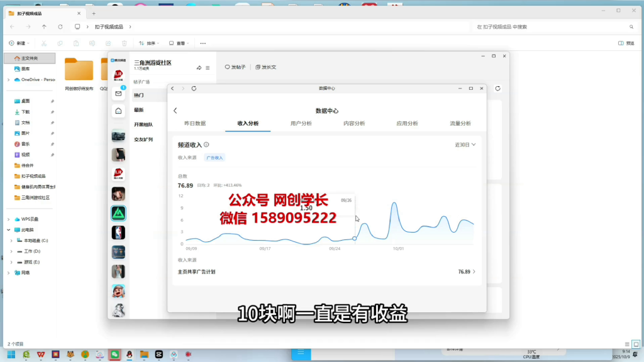
Task: Click the Copy icon in Explorer toolbar
Action: coord(60,43)
